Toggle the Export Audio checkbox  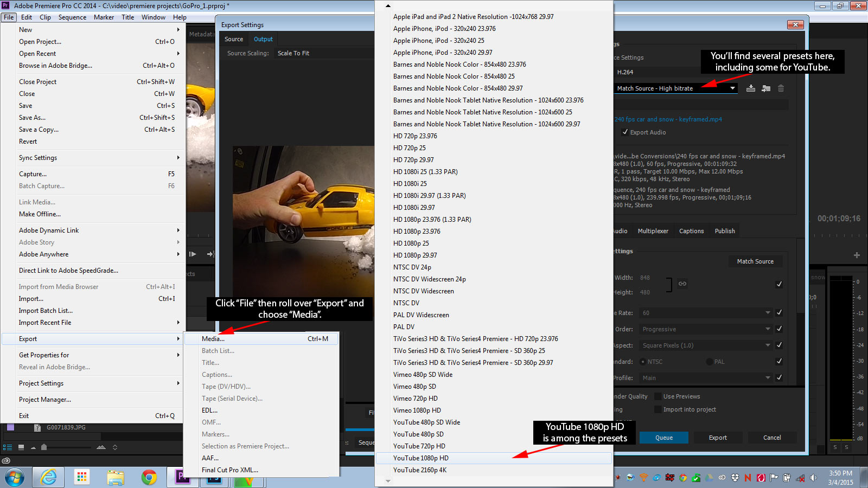[x=625, y=132]
